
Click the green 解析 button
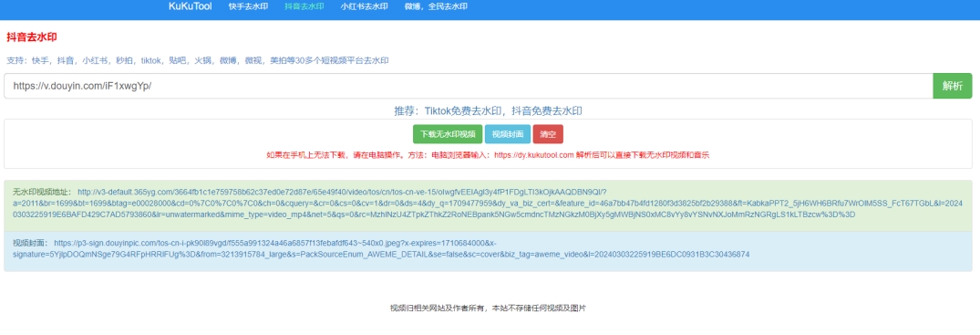tap(953, 86)
